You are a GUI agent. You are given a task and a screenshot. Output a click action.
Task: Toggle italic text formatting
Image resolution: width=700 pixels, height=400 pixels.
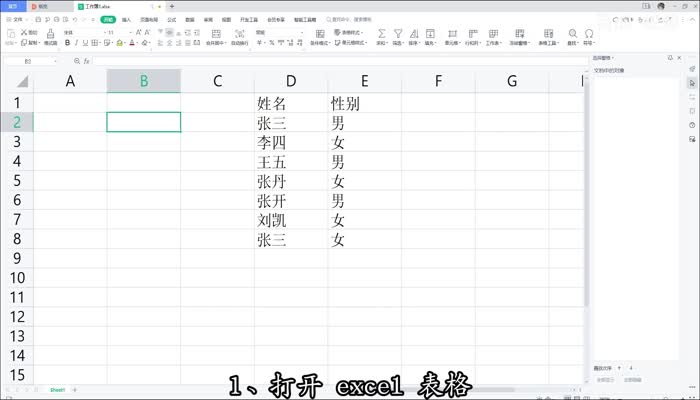click(x=75, y=43)
